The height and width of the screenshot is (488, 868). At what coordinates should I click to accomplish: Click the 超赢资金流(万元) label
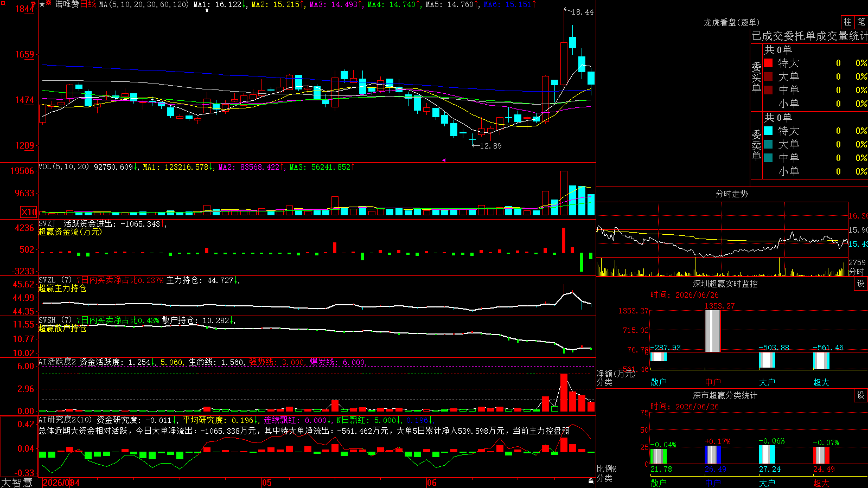coord(70,232)
